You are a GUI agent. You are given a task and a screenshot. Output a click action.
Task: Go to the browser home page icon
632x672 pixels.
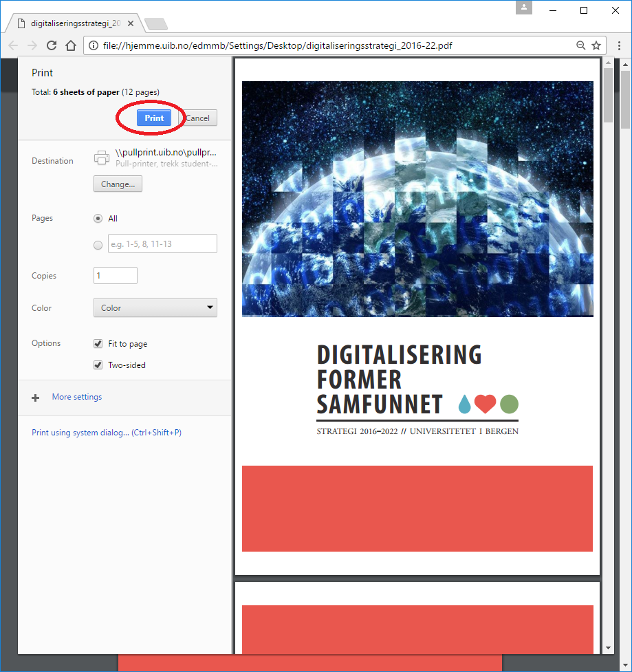click(x=70, y=45)
